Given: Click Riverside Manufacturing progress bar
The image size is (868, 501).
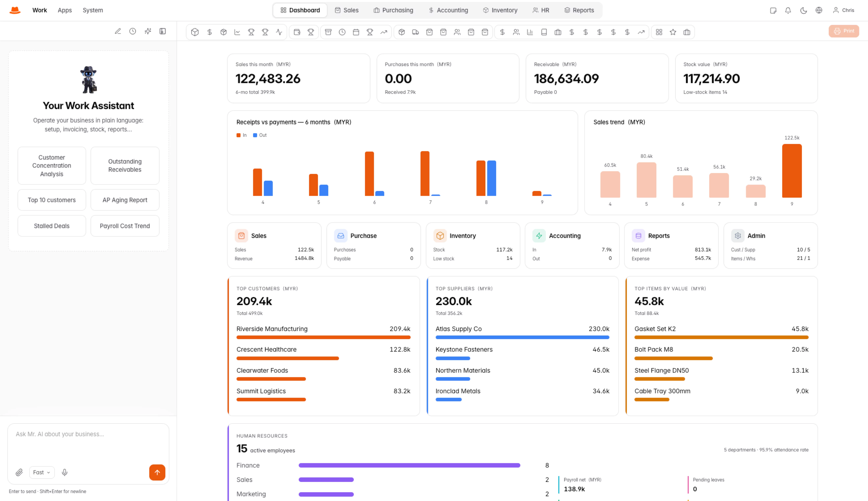Looking at the screenshot, I should [x=323, y=338].
